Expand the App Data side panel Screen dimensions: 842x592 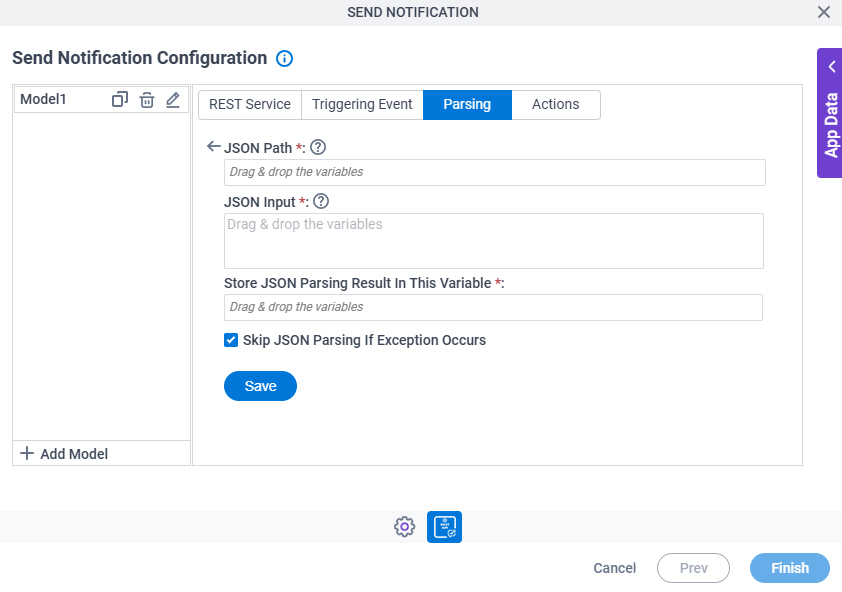coord(830,113)
